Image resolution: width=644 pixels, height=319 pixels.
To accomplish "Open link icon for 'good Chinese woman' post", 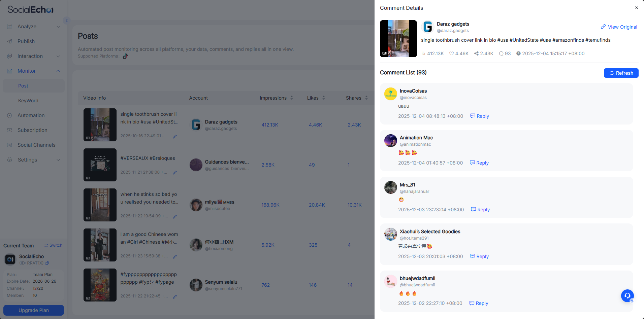I will click(x=175, y=257).
